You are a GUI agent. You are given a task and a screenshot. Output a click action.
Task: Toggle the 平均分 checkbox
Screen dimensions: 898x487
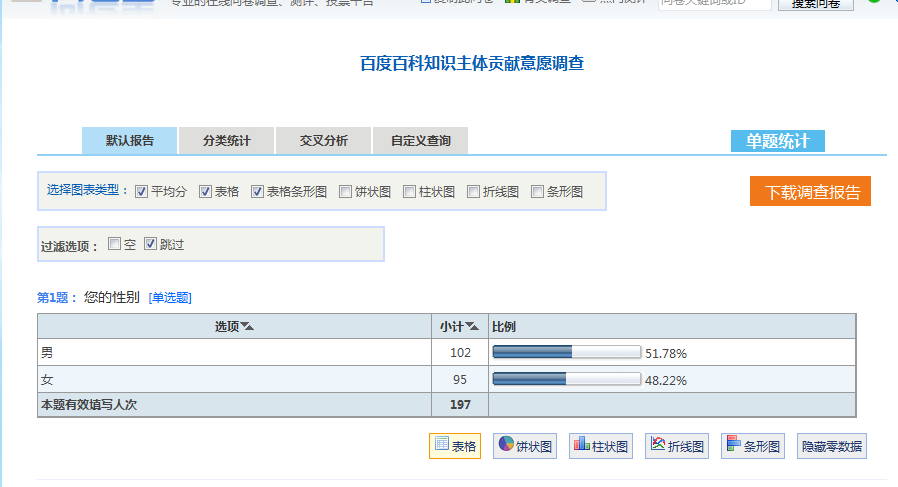pyautogui.click(x=141, y=192)
